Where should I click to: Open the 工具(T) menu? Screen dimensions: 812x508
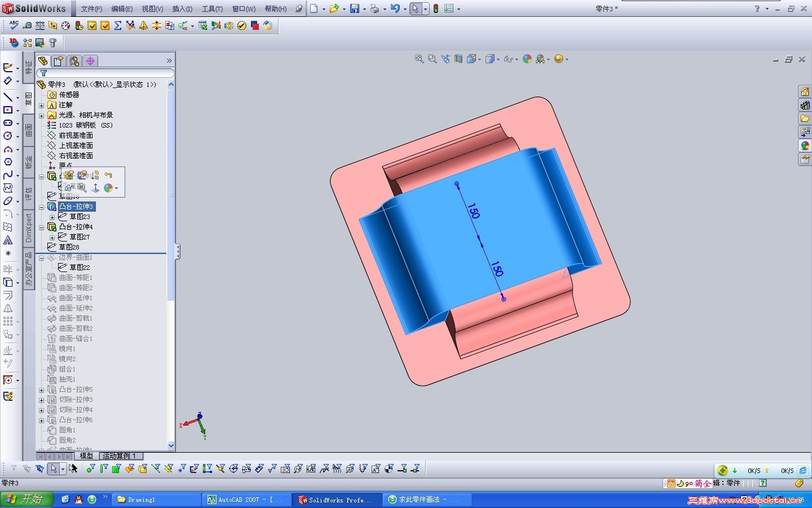tap(212, 8)
